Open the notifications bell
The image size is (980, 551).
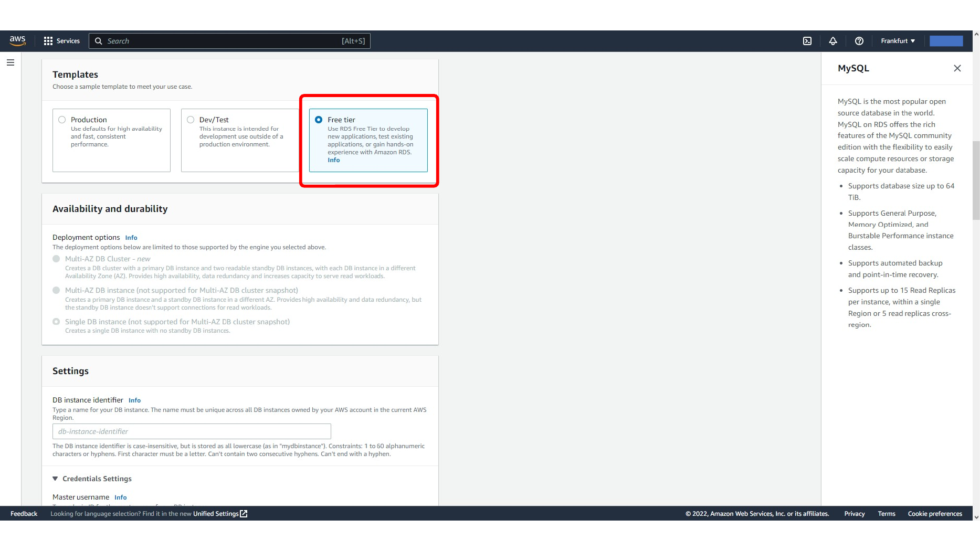click(833, 41)
